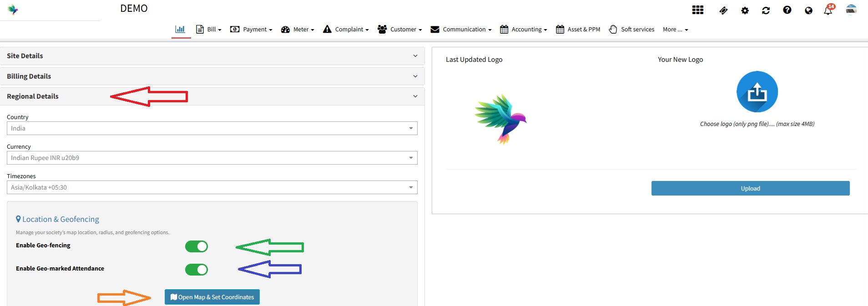Click the ticket icon in header
This screenshot has height=306, width=868.
click(723, 10)
